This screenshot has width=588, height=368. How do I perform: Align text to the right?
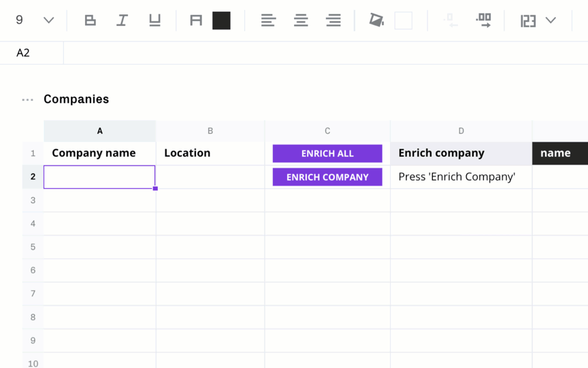click(333, 20)
